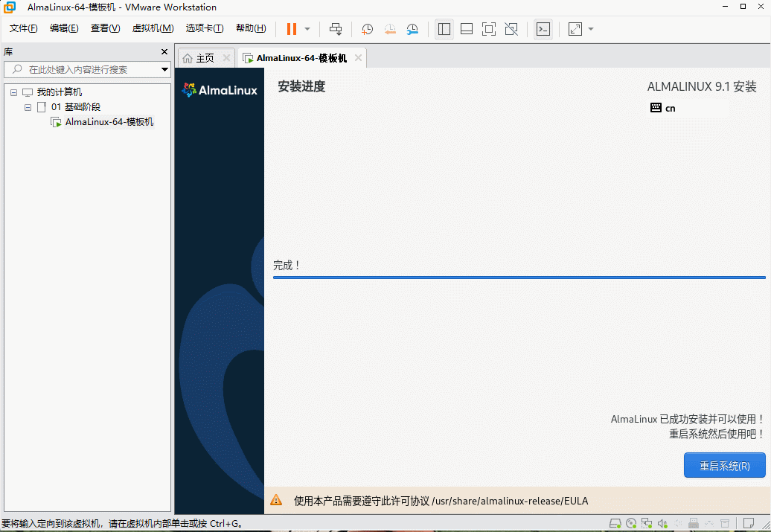Image resolution: width=771 pixels, height=532 pixels.
Task: Expand the stretch mode dropdown arrow
Action: (590, 29)
